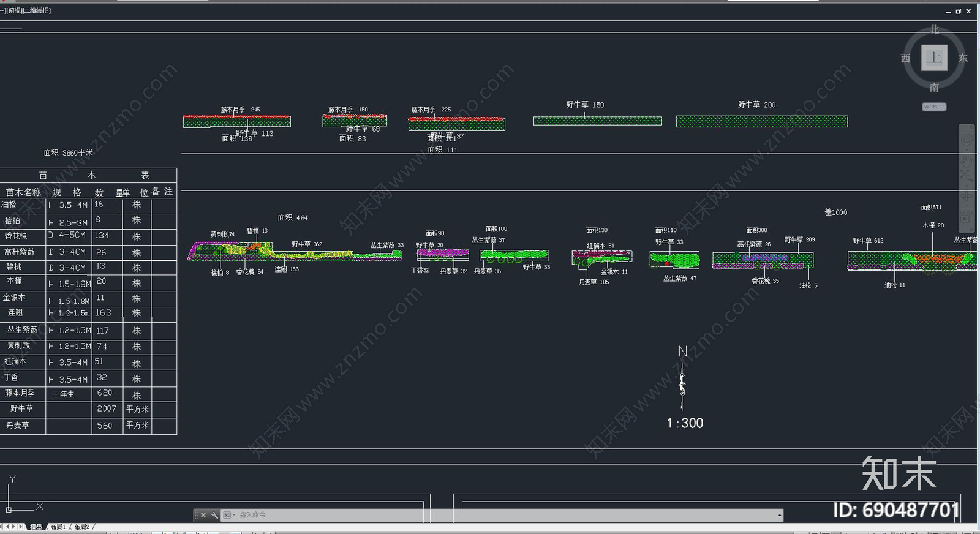Screen dimensions: 980x534
Task: Select quantity 2007 in 野牛草 row
Action: click(x=107, y=408)
